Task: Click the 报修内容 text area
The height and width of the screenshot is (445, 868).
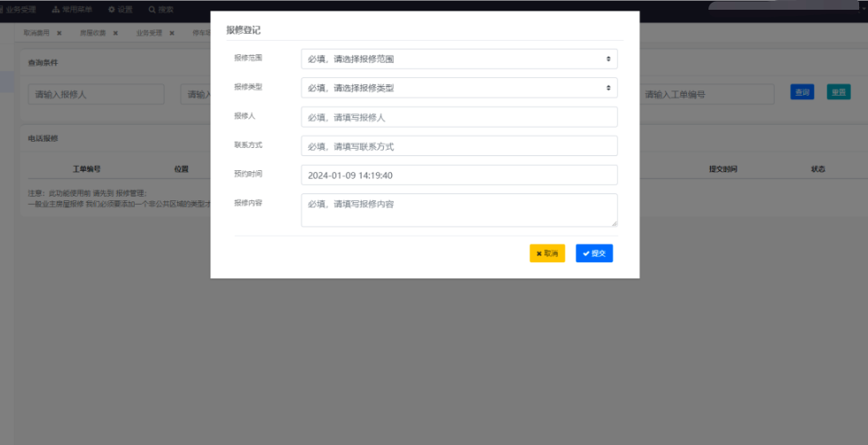Action: (x=458, y=210)
